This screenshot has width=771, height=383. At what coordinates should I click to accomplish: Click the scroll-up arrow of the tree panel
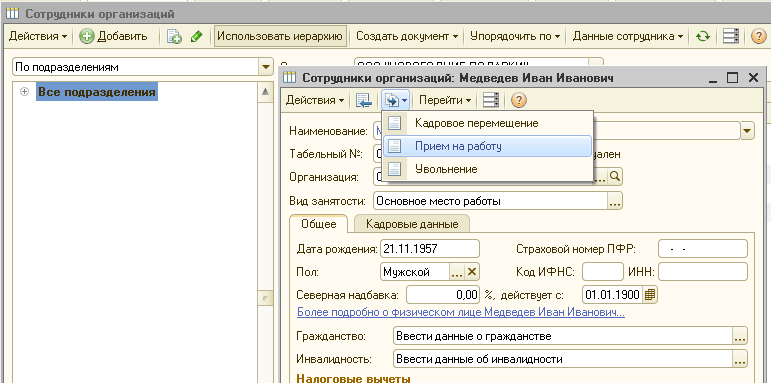pos(266,92)
